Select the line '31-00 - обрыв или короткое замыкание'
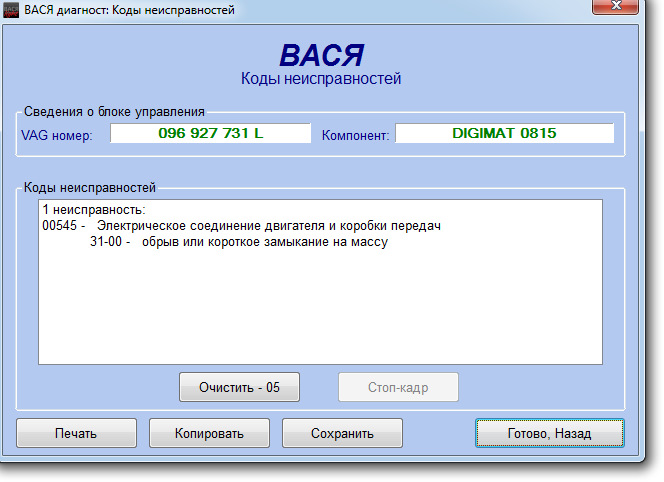The width and height of the screenshot is (664, 482). (239, 242)
